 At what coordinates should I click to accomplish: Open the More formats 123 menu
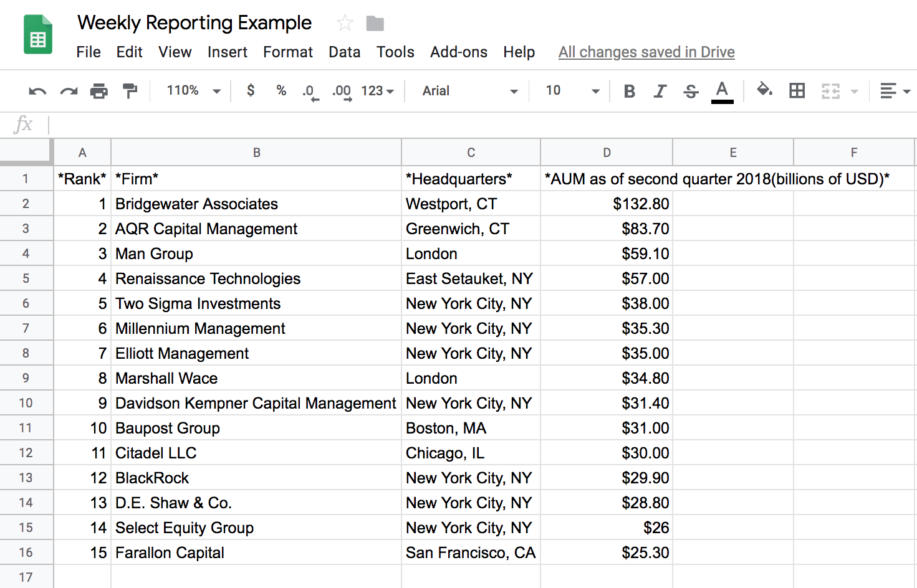(x=375, y=90)
